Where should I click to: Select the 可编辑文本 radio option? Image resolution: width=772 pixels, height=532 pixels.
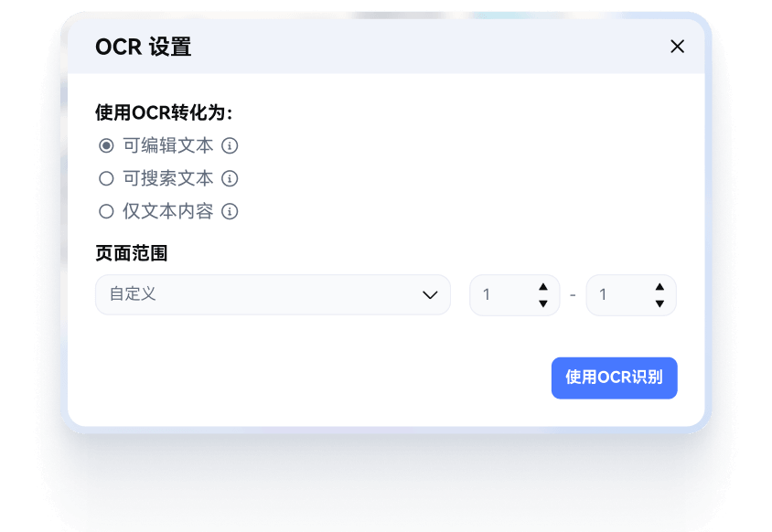click(106, 145)
